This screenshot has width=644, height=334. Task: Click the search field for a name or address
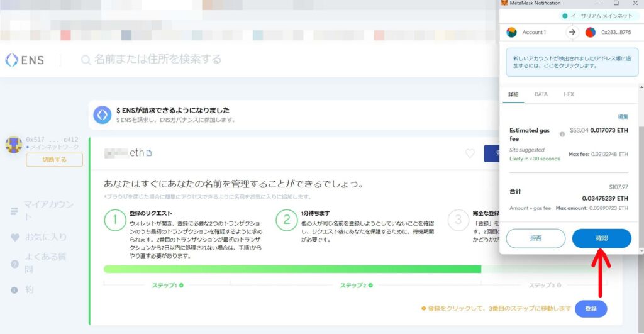click(158, 60)
